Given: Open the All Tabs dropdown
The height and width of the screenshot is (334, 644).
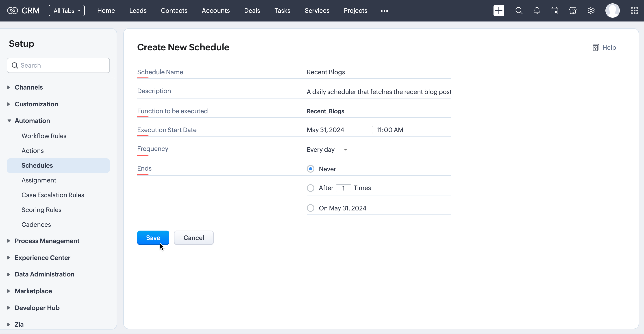Looking at the screenshot, I should click(67, 11).
